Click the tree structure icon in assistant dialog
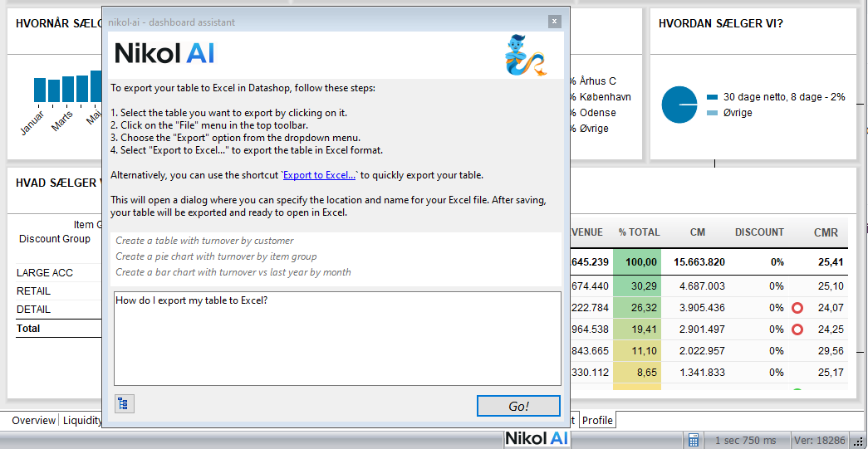The height and width of the screenshot is (449, 868). (125, 404)
